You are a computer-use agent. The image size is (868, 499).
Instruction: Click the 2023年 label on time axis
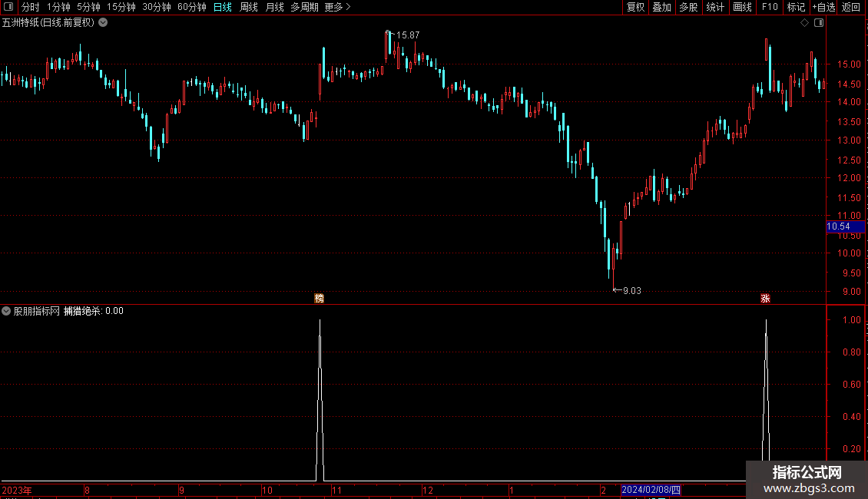pos(17,490)
